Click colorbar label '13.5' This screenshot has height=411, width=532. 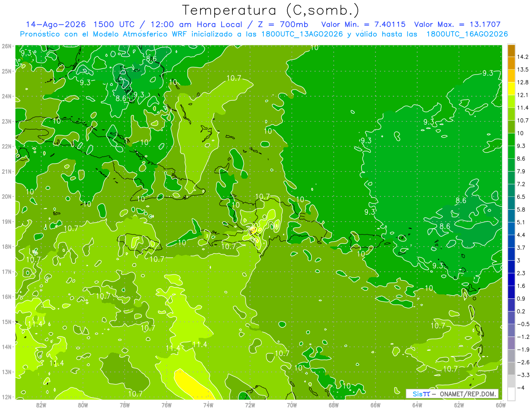[x=522, y=70]
